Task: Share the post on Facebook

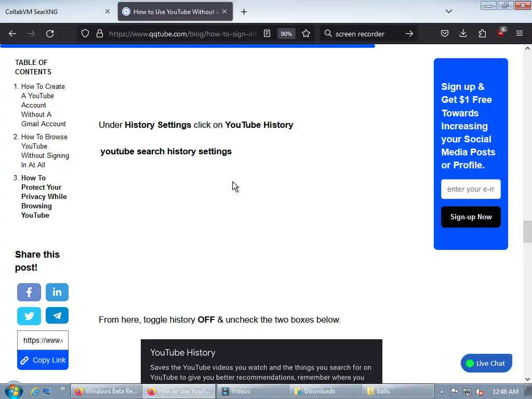Action: tap(29, 292)
